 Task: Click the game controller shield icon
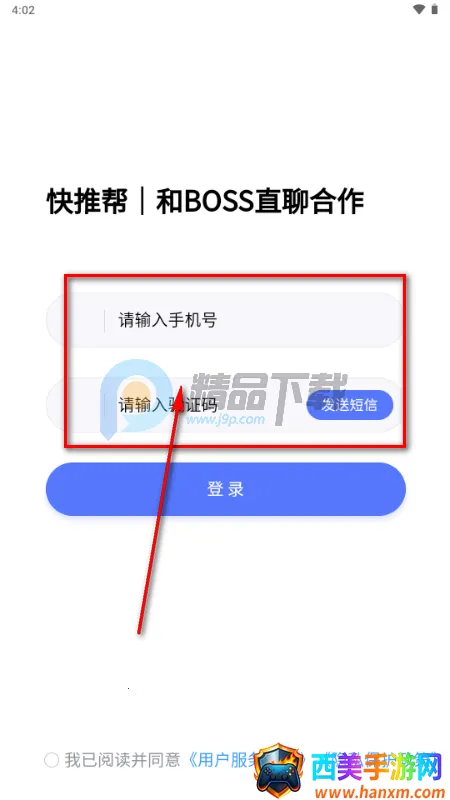coord(279,770)
